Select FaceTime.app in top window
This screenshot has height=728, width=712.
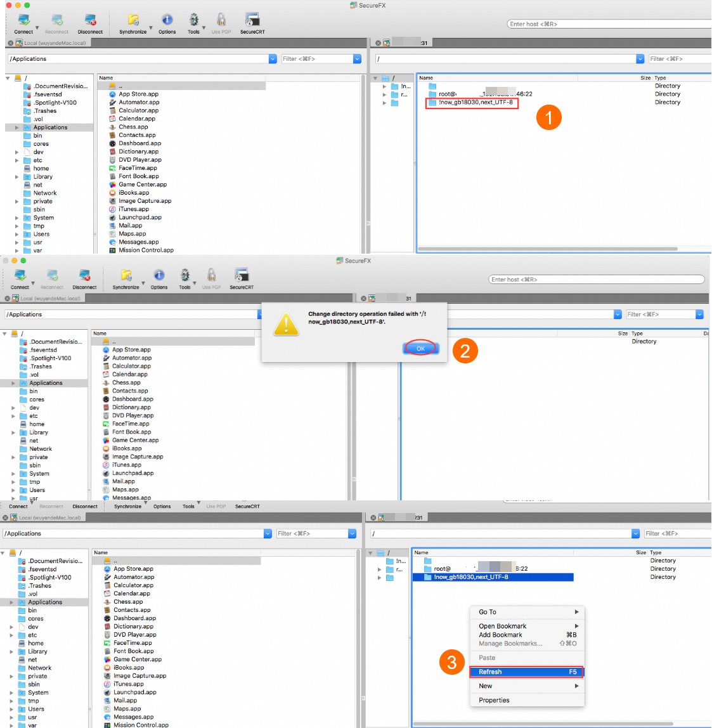(138, 168)
